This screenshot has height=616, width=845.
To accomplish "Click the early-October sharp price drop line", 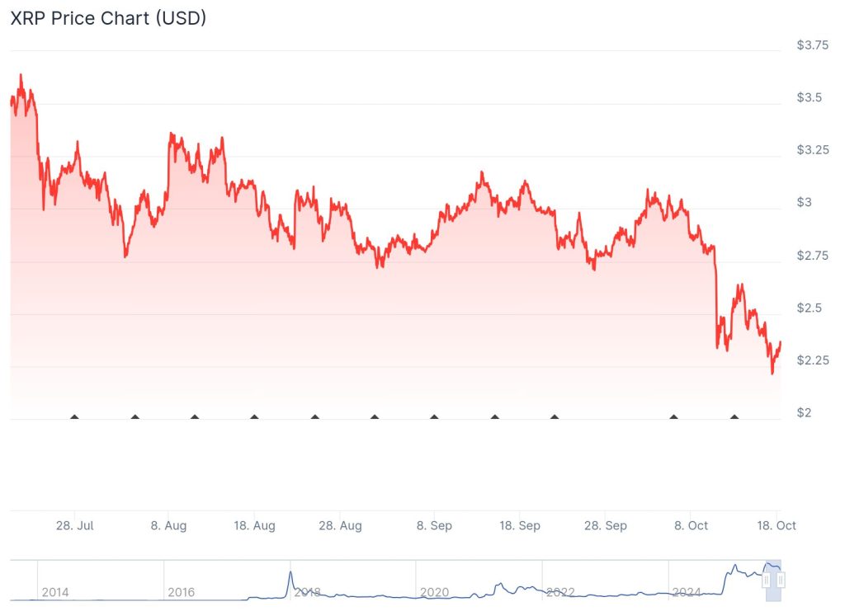I will click(x=715, y=297).
